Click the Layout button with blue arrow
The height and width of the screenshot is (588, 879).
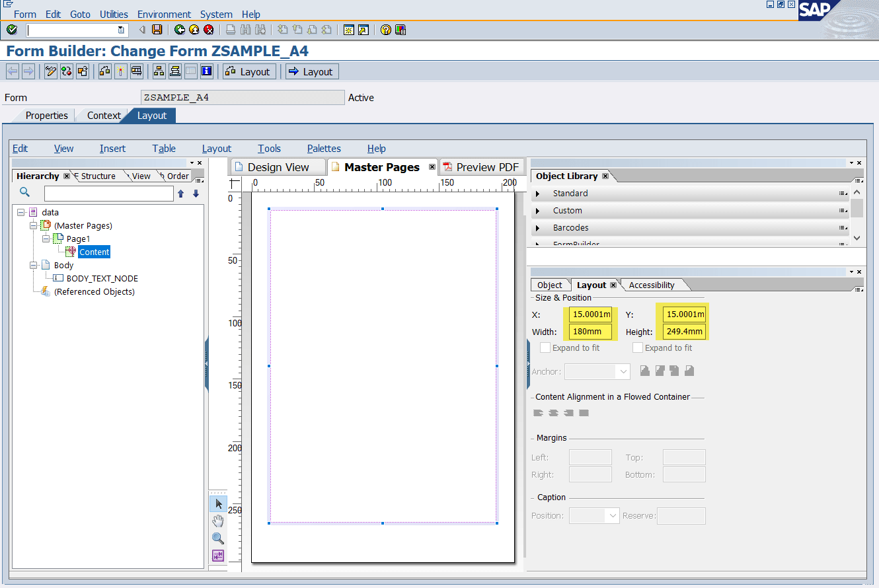click(x=312, y=71)
